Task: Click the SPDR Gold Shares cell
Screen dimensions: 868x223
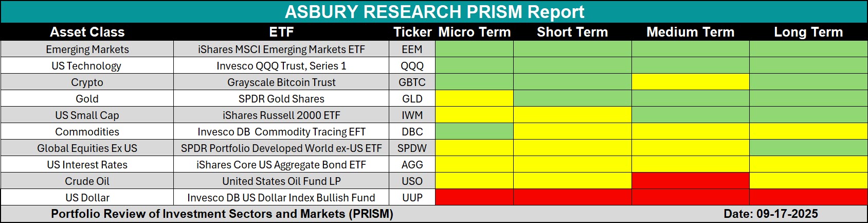Action: coord(281,99)
